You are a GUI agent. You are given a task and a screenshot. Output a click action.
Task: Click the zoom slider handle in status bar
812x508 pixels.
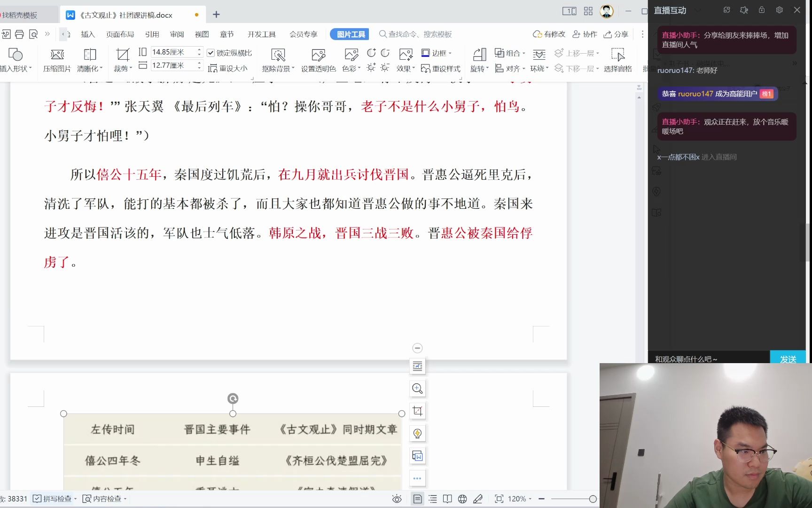(593, 499)
